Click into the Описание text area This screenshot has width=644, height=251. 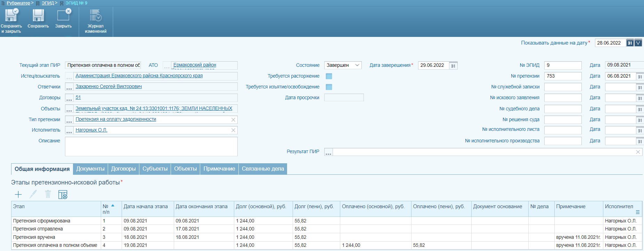coord(151,147)
